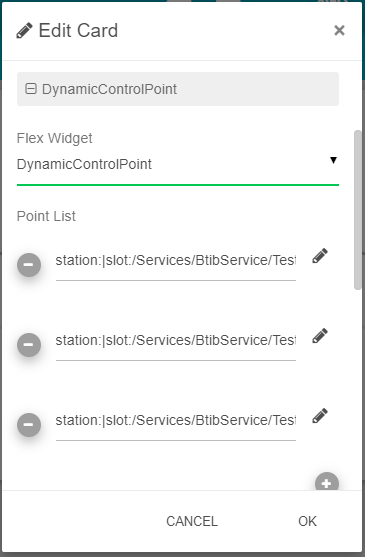Edit the second point path with the pencil icon
Screen dimensions: 365x557
click(x=320, y=336)
